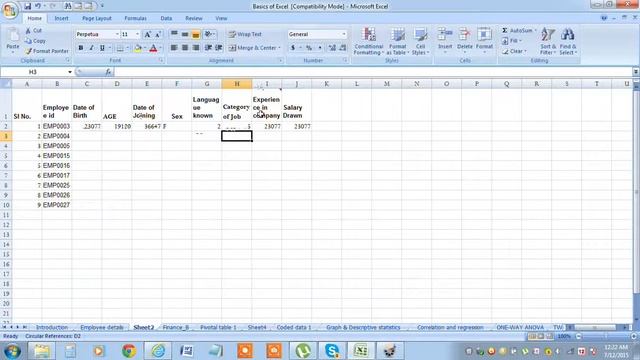Select cell containing EMP0015
The image size is (640, 360).
(56, 156)
